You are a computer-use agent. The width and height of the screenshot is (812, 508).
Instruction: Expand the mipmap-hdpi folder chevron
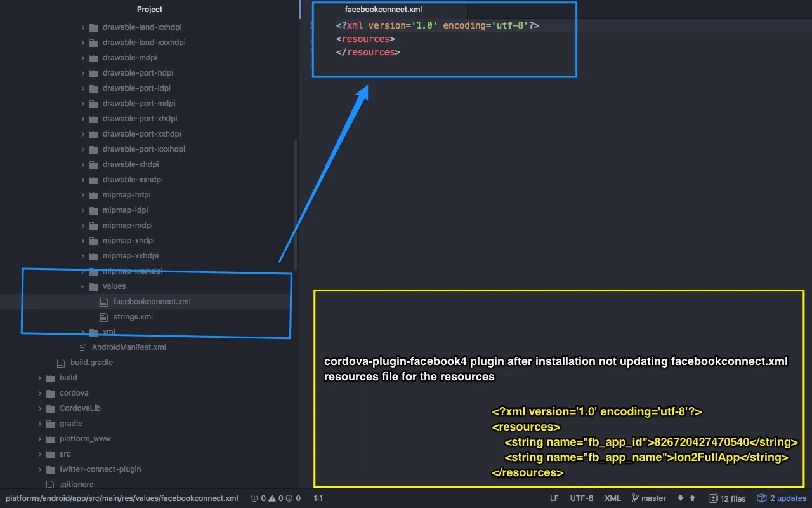tap(82, 195)
